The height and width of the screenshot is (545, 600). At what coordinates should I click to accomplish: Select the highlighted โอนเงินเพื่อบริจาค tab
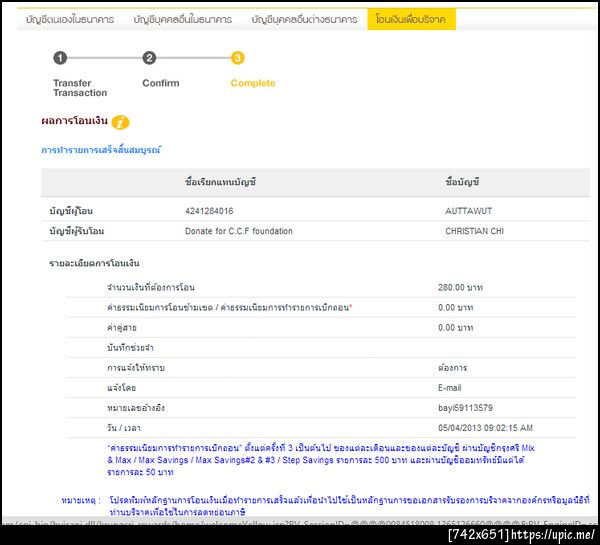pos(411,19)
